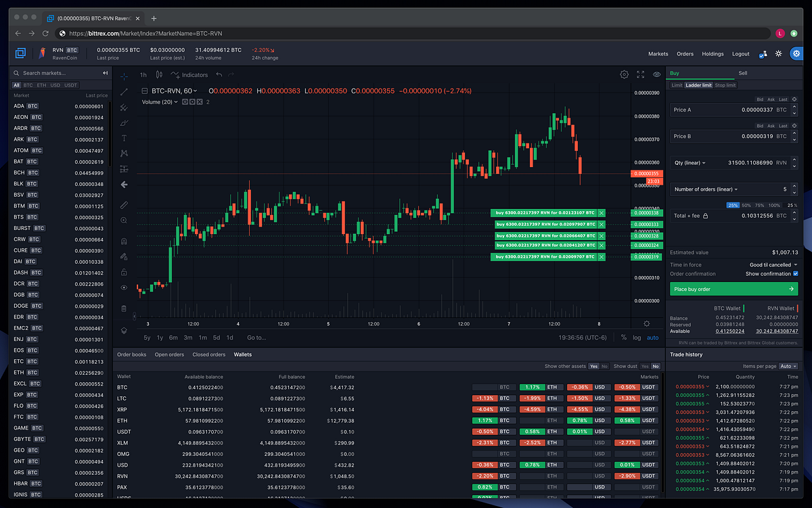The height and width of the screenshot is (508, 812).
Task: Open the Open orders tab
Action: click(x=169, y=354)
